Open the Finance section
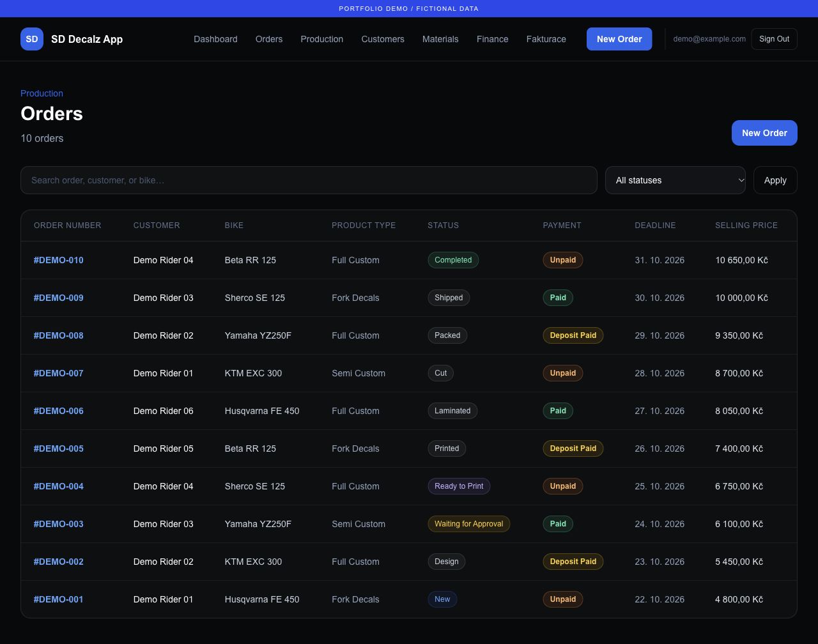Image resolution: width=818 pixels, height=644 pixels. (x=493, y=39)
